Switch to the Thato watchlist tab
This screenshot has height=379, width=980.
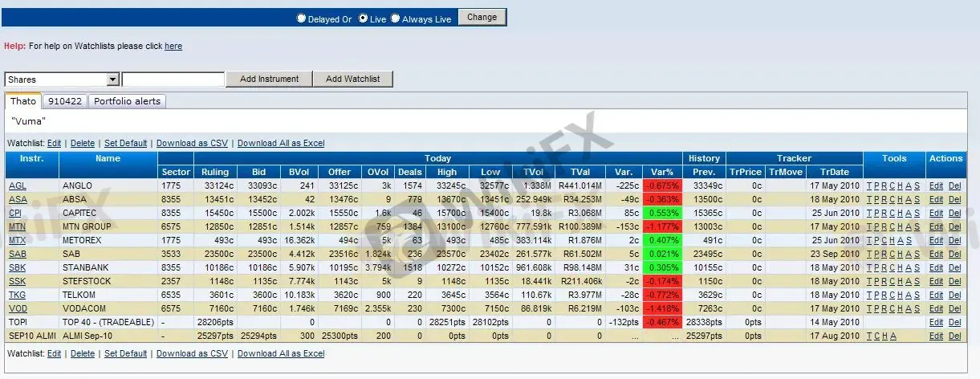(23, 101)
